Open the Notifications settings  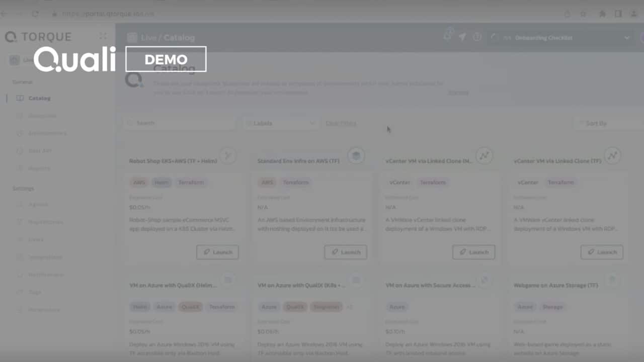[46, 275]
